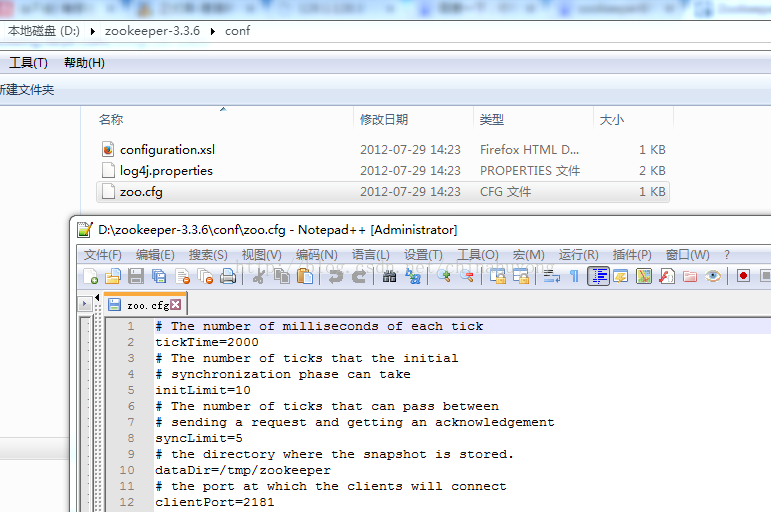Open the Function List toolbar icon

[667, 276]
